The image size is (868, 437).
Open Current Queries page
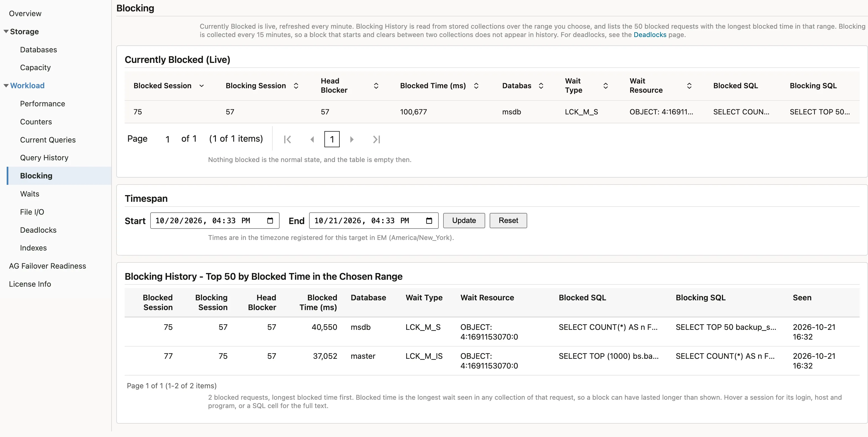tap(48, 140)
